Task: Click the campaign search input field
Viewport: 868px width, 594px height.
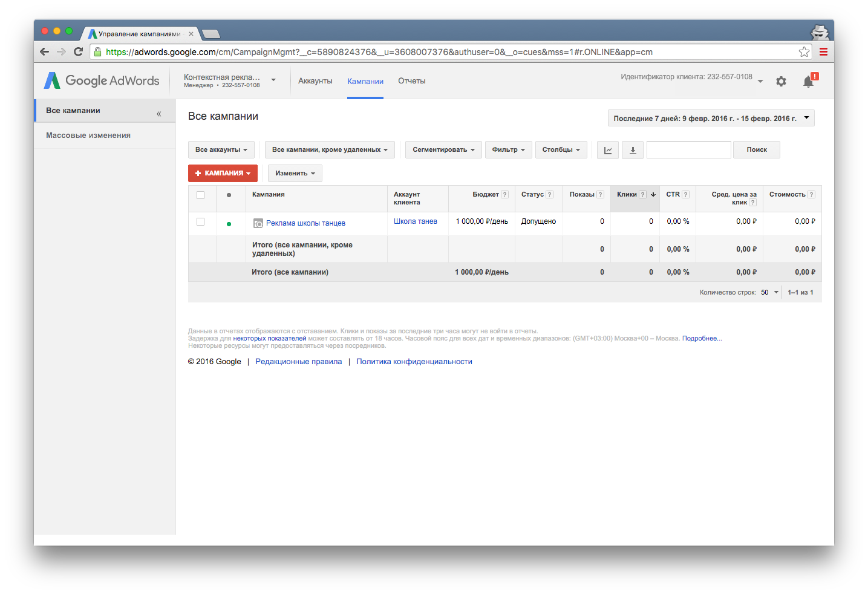Action: [x=688, y=150]
